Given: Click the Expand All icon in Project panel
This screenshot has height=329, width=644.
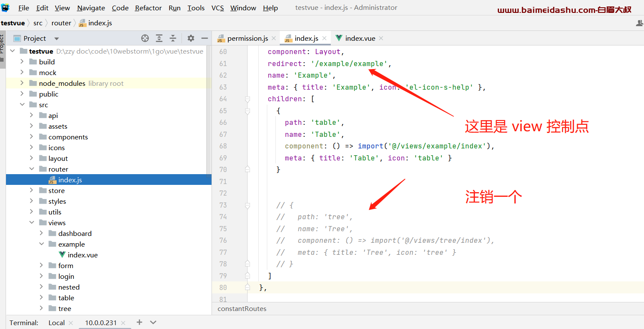Looking at the screenshot, I should (x=159, y=38).
